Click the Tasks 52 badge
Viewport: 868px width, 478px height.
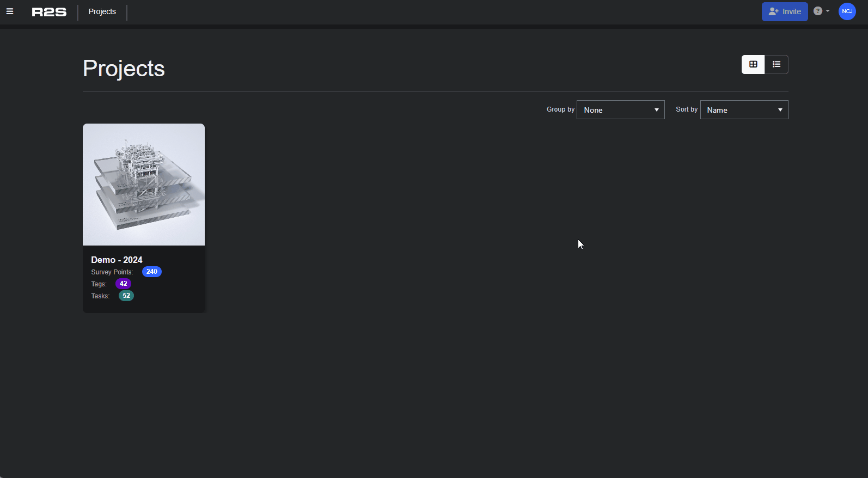[x=126, y=296]
